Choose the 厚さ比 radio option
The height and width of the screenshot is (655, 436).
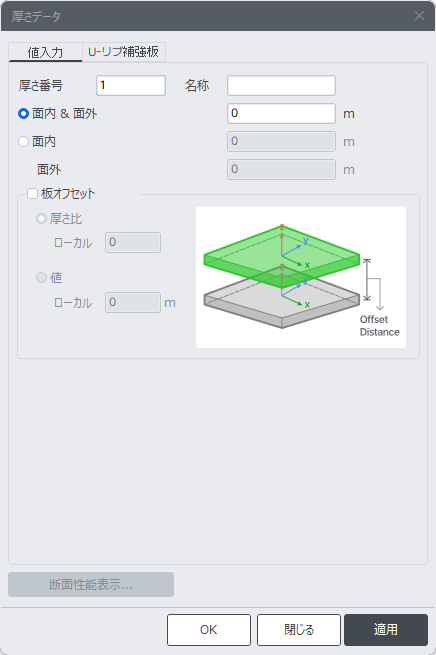[41, 218]
